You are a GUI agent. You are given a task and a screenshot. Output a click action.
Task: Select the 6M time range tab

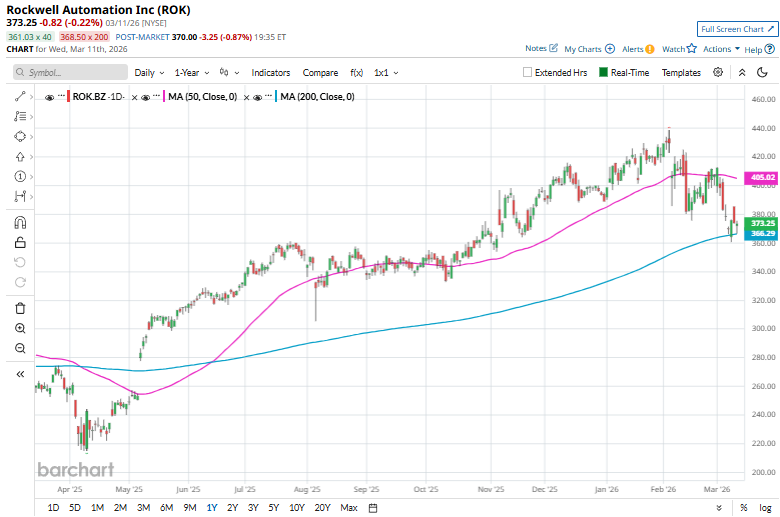(x=166, y=508)
